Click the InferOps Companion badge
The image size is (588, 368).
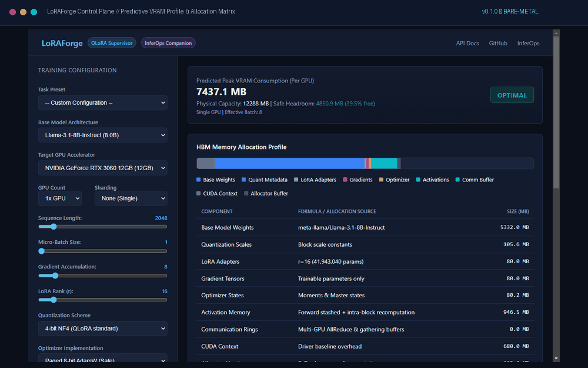(x=168, y=43)
